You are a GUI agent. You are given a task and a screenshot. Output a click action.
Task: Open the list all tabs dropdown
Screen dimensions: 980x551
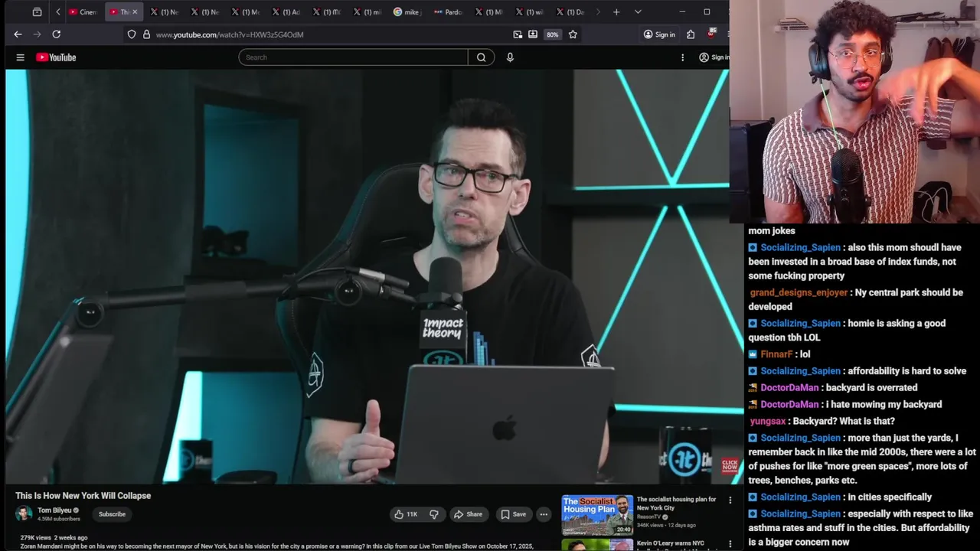638,12
